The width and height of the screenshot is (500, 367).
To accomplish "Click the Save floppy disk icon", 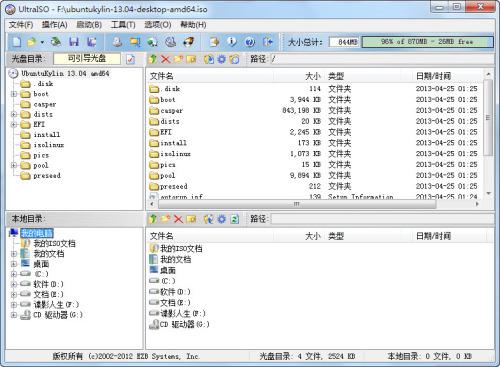I will click(74, 42).
